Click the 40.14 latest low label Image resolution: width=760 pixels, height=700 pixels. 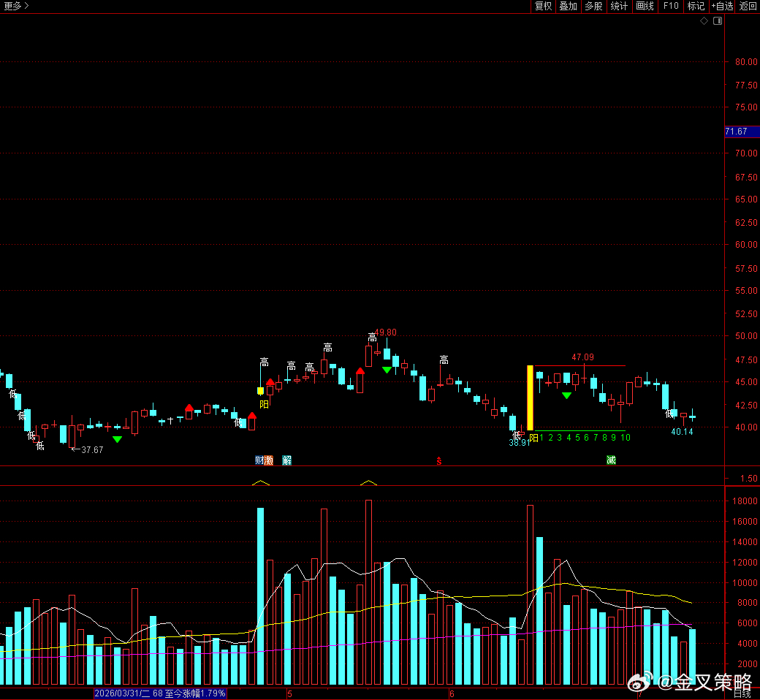click(682, 431)
